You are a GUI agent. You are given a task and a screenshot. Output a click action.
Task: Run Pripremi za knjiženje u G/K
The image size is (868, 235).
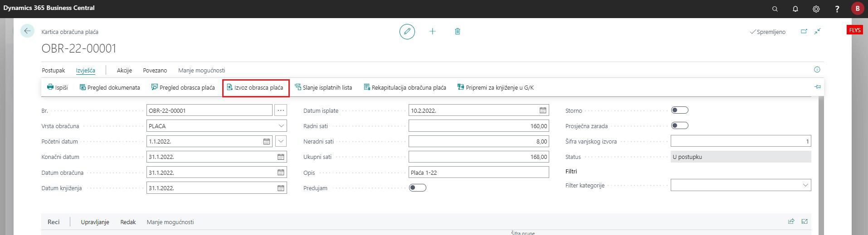tap(496, 87)
